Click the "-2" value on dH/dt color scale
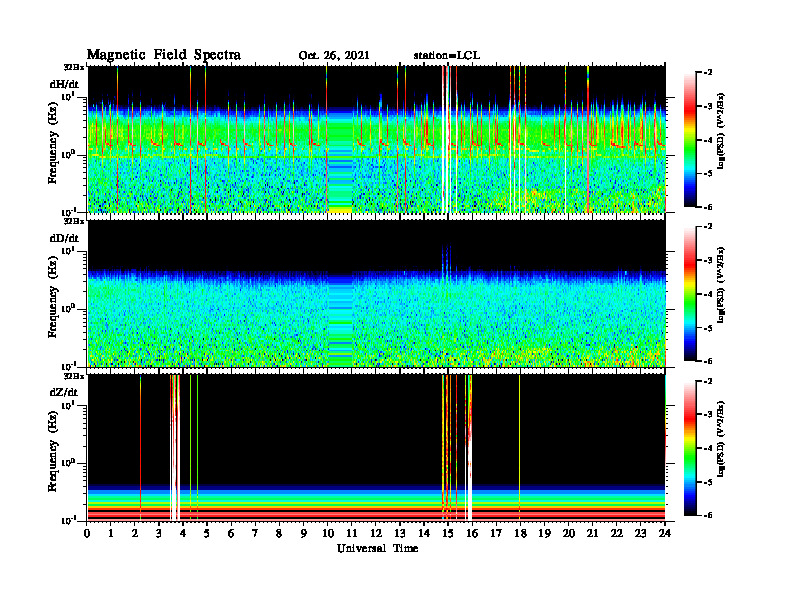Viewport: 792px width, 612px height. click(708, 73)
